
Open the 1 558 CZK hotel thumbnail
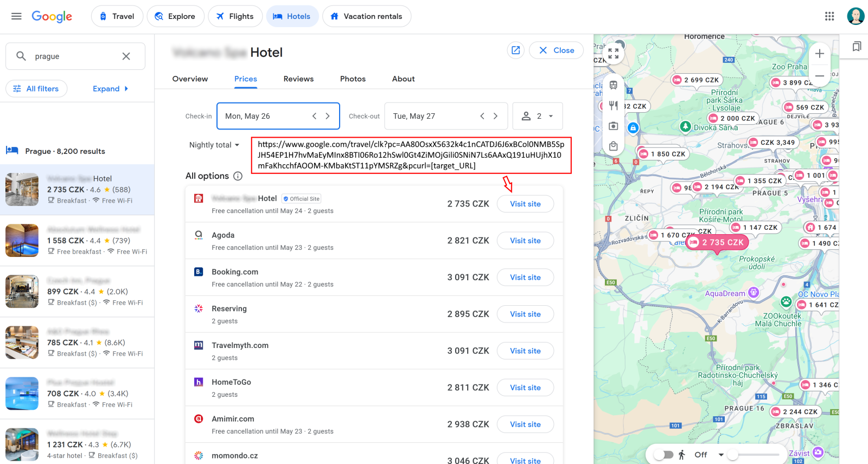pyautogui.click(x=22, y=240)
